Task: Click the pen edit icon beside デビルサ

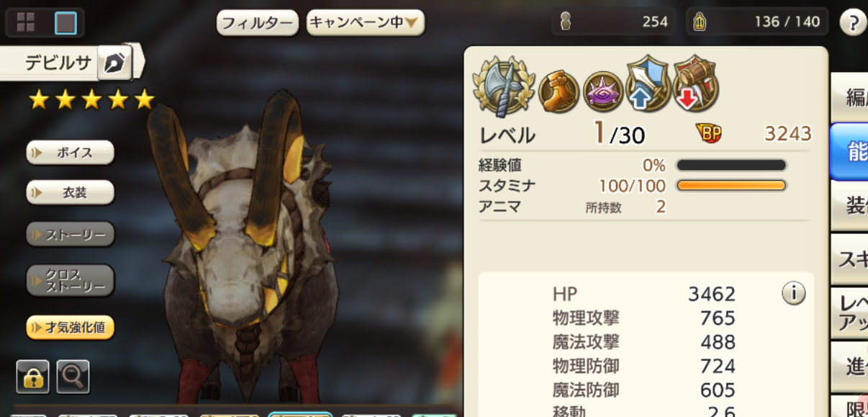Action: tap(114, 64)
